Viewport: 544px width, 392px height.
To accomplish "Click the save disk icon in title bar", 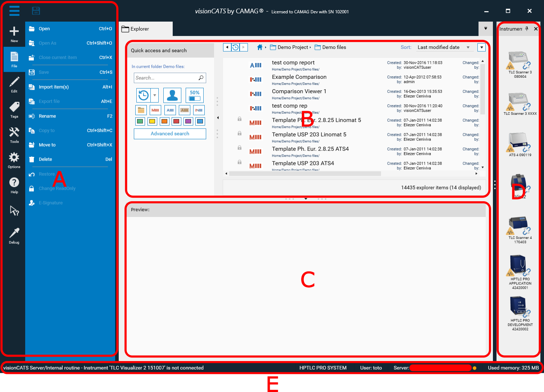I will (x=36, y=11).
